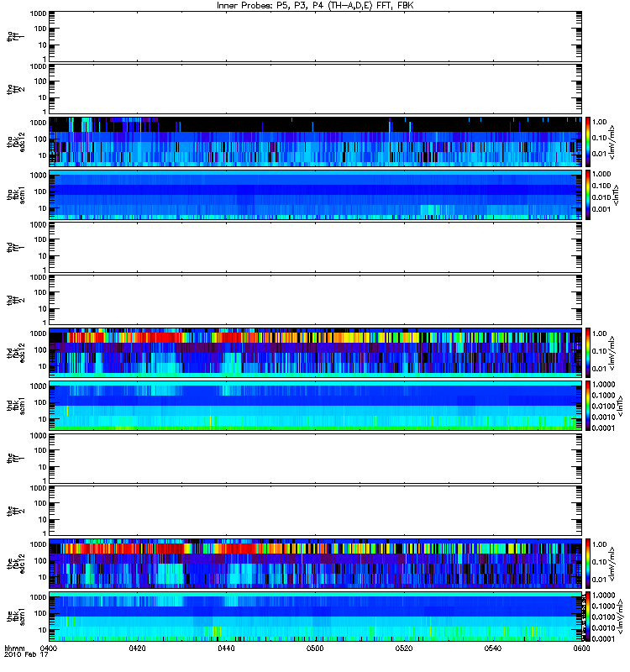Select the 0420 time axis label
Viewport: 630px width, 672px height.
[x=138, y=648]
